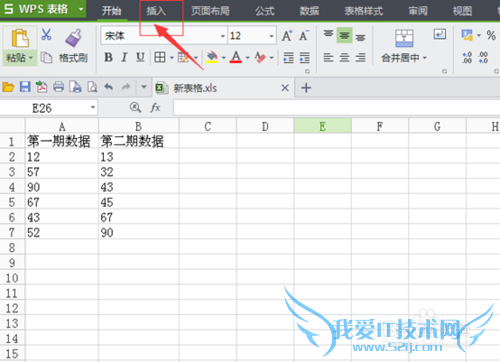Undo the last action
Screen dimensions: 500x362
tap(109, 87)
